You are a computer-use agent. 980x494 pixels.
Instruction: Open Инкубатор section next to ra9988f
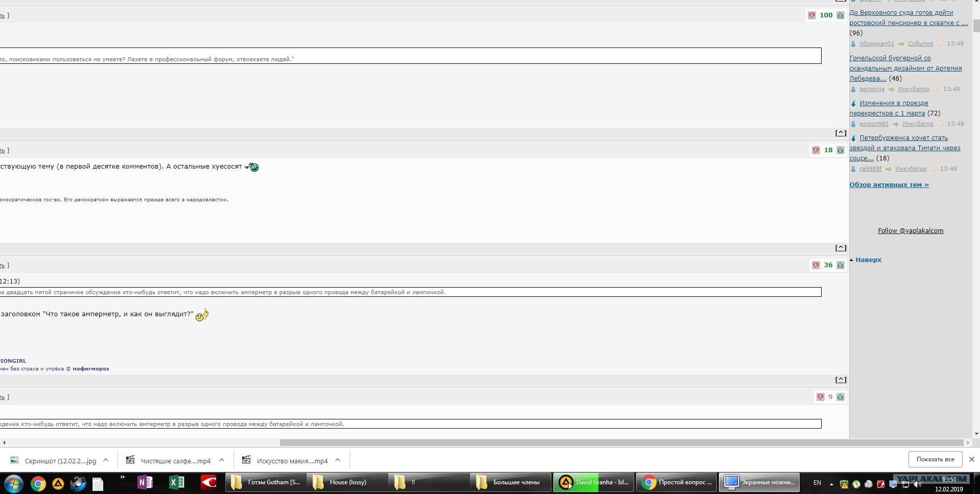pyautogui.click(x=911, y=169)
